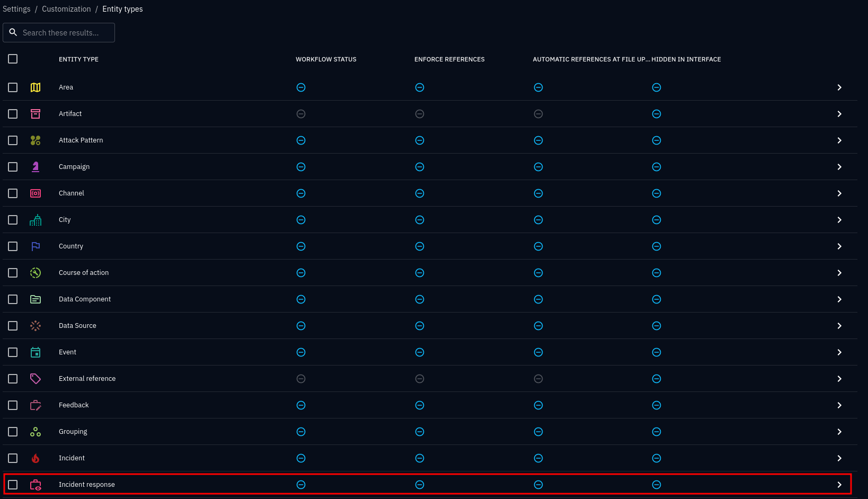The height and width of the screenshot is (499, 868).
Task: Click the Artifact archive box icon
Action: [36, 114]
